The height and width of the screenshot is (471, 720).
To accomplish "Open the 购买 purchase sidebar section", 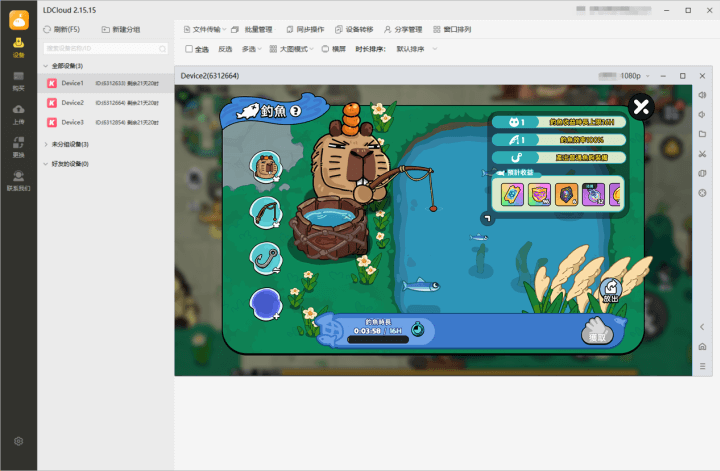I will point(18,81).
